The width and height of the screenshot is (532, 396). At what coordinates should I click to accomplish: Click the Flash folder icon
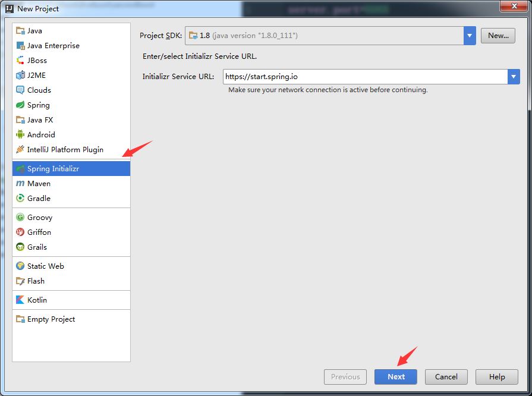(20, 281)
